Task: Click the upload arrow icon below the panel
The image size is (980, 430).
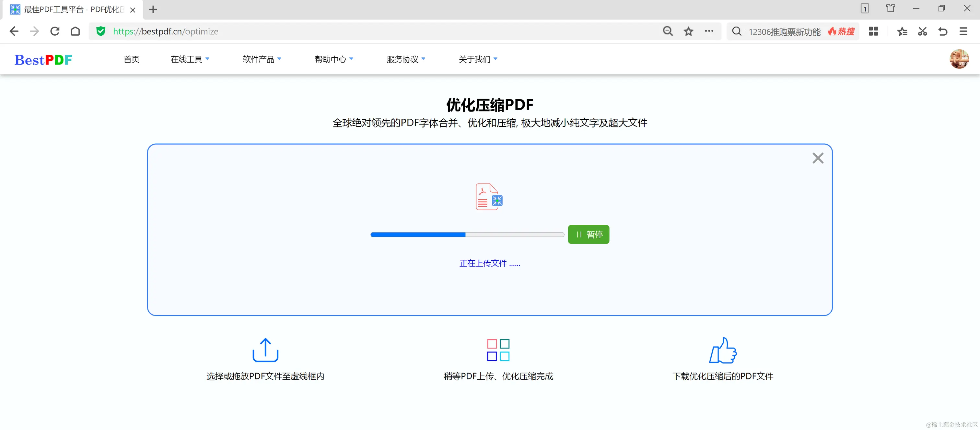Action: pyautogui.click(x=265, y=350)
